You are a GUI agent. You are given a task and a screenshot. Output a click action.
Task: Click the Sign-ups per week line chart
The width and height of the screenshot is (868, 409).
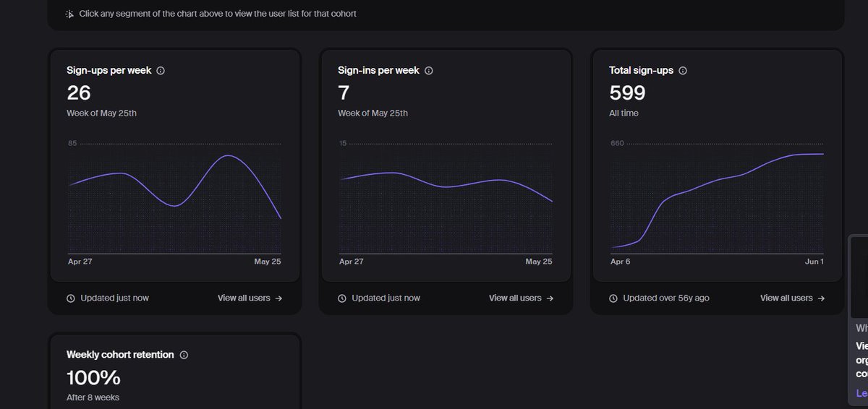[174, 199]
